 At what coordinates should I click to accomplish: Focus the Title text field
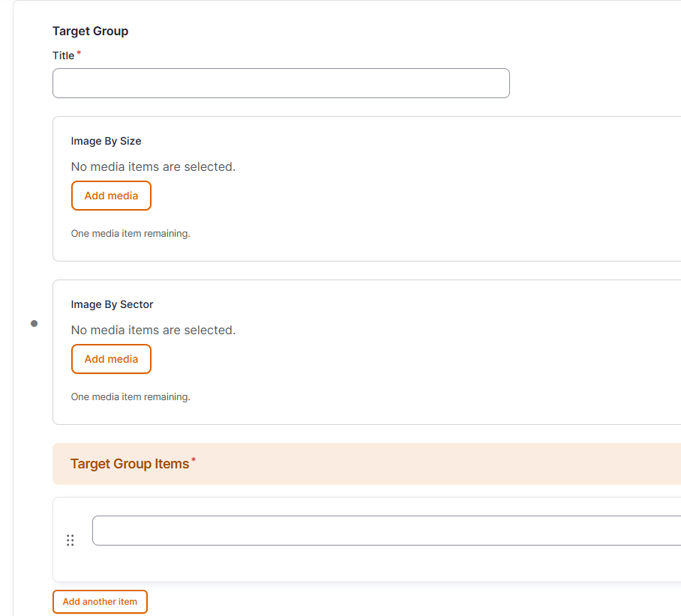(x=280, y=83)
